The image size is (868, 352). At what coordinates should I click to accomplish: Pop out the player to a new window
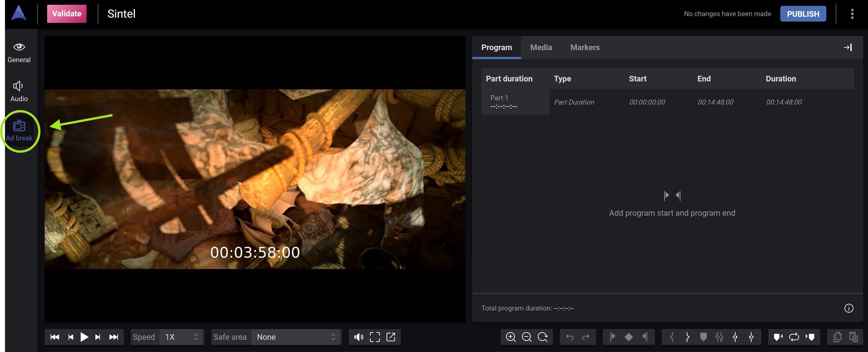pos(391,337)
